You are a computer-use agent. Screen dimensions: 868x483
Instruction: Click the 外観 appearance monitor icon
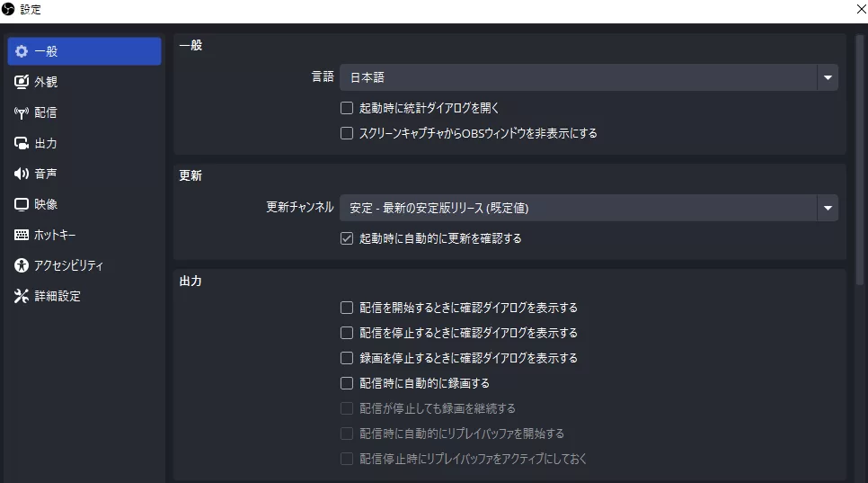pyautogui.click(x=22, y=82)
